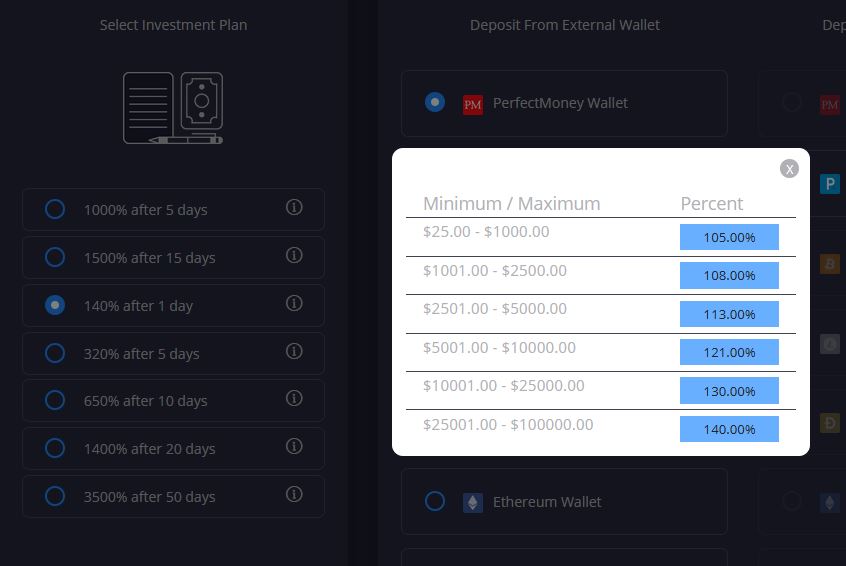Select the 1000% after 5 days plan
The height and width of the screenshot is (566, 846).
(55, 209)
